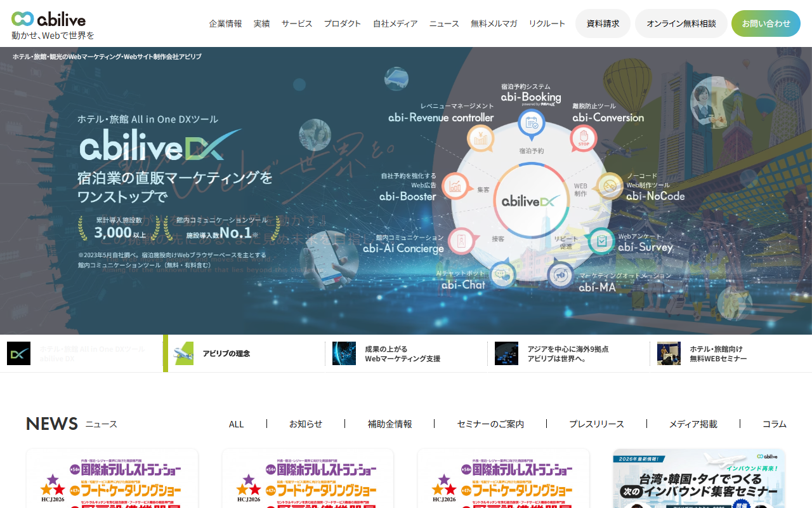Switch to the プレスリリース news tab
Image resolution: width=812 pixels, height=508 pixels.
coord(596,424)
